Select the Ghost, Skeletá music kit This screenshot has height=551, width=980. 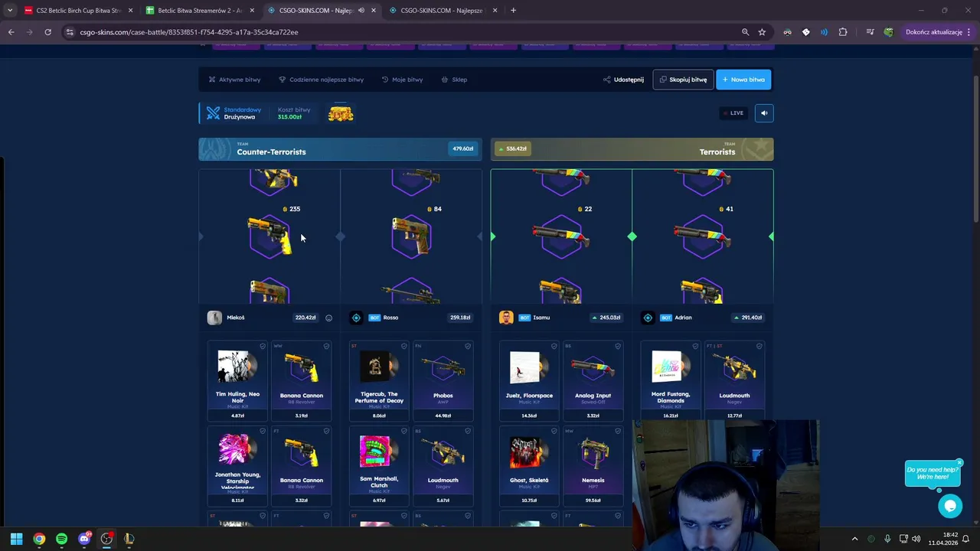529,465
